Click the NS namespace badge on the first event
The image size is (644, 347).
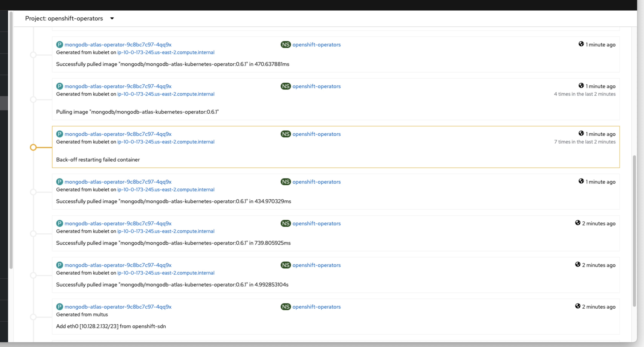pos(285,45)
